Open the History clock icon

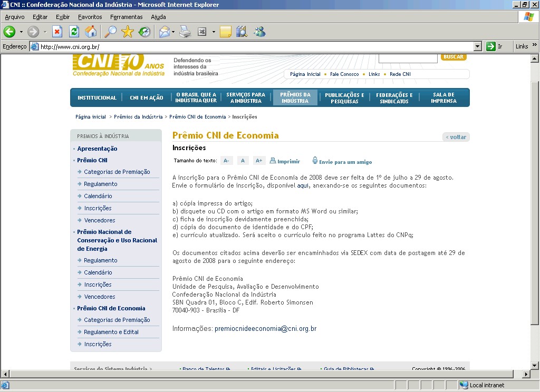(x=144, y=32)
